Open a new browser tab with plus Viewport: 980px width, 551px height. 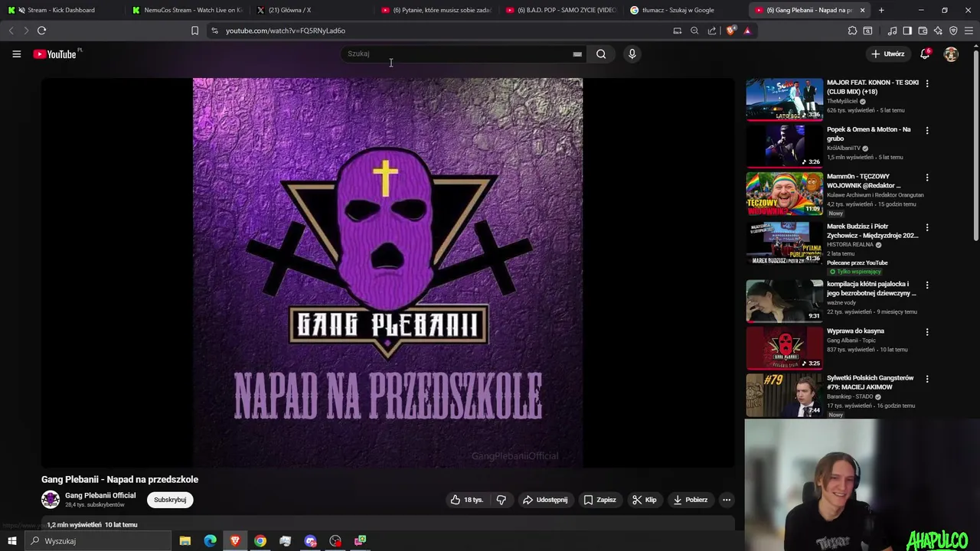(x=881, y=10)
